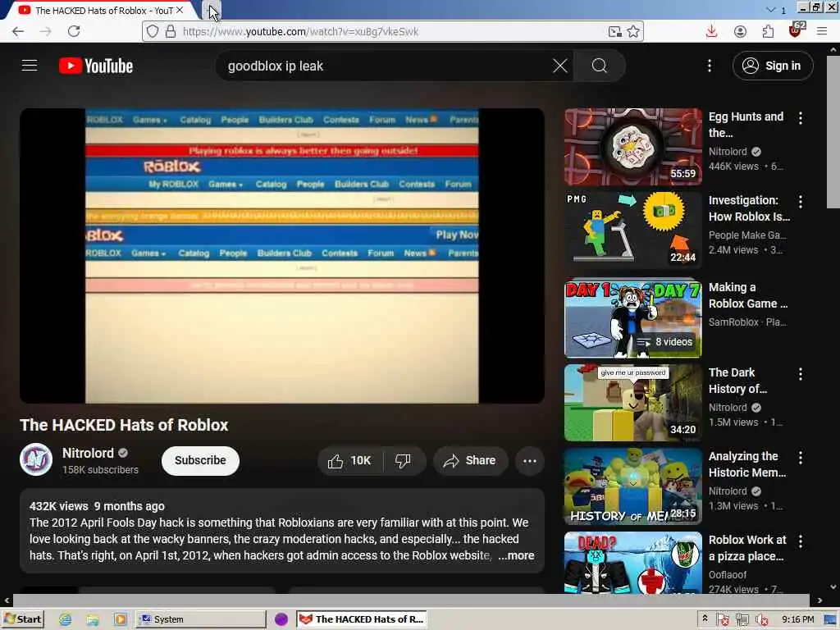Click the magnifier search button

tap(600, 66)
